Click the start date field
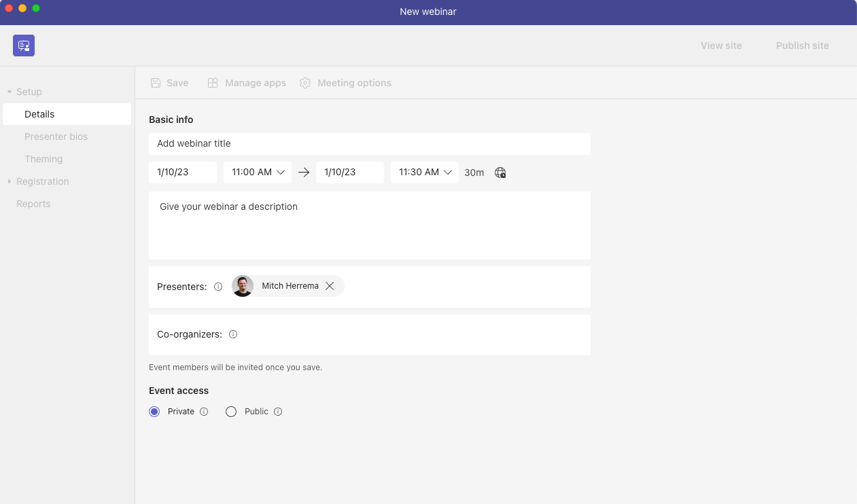This screenshot has width=857, height=504. click(183, 173)
